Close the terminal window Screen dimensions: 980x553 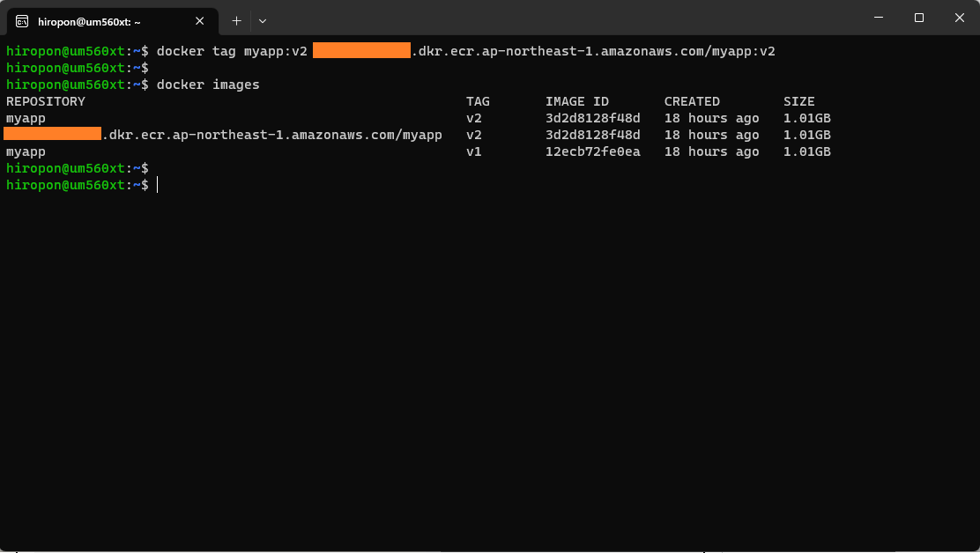pyautogui.click(x=960, y=18)
